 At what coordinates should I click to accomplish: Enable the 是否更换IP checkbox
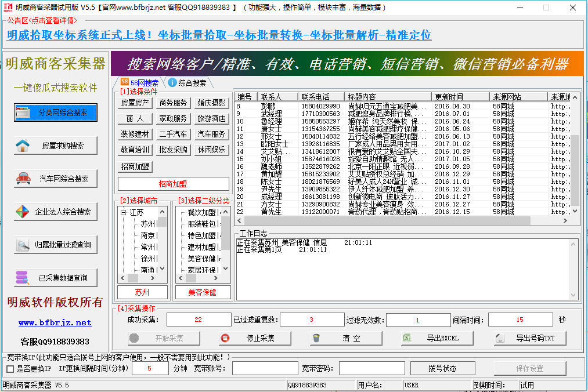(10, 369)
